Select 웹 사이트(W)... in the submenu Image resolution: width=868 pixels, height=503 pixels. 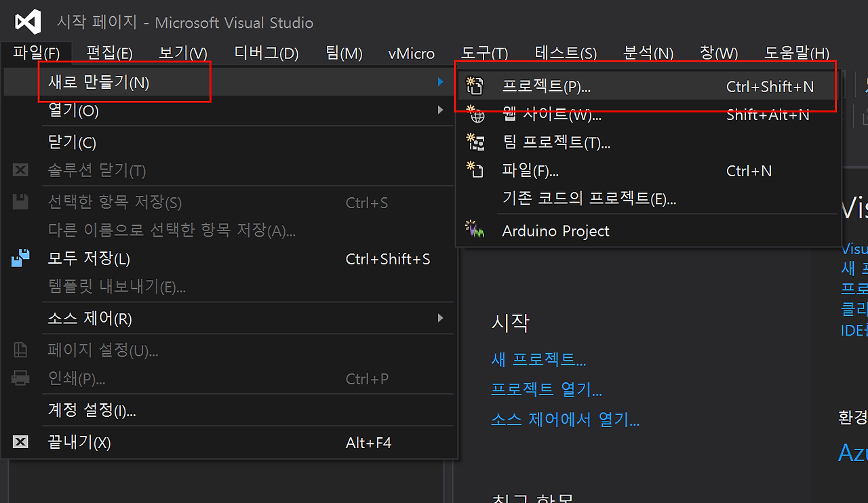[x=649, y=115]
